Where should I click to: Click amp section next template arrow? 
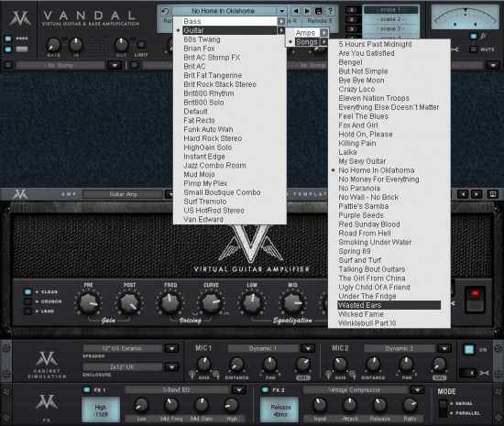[x=477, y=194]
